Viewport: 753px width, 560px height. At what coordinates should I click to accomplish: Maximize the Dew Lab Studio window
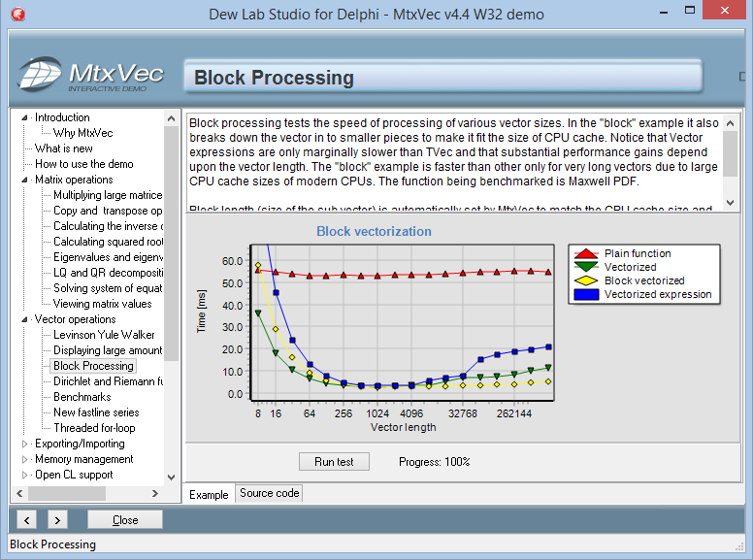(690, 10)
